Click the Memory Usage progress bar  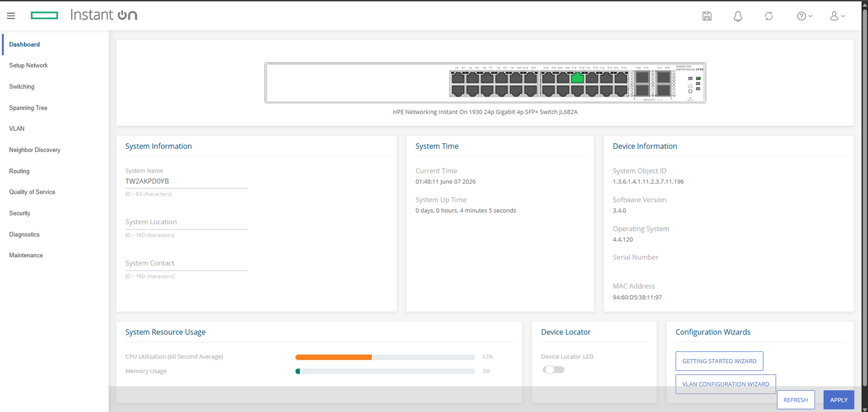(x=385, y=371)
